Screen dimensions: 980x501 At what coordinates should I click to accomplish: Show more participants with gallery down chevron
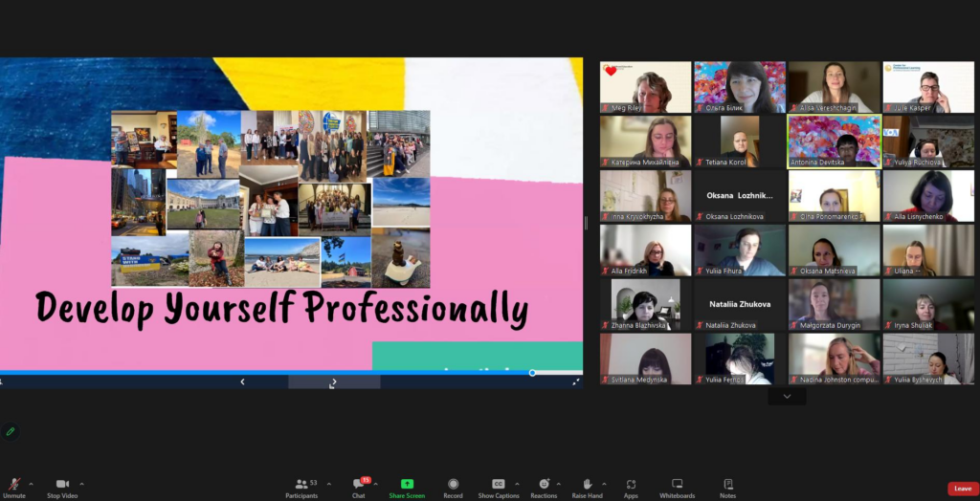click(787, 396)
